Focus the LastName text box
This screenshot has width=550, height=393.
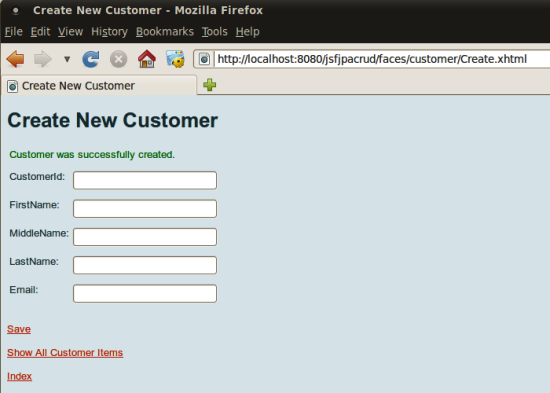[x=145, y=265]
